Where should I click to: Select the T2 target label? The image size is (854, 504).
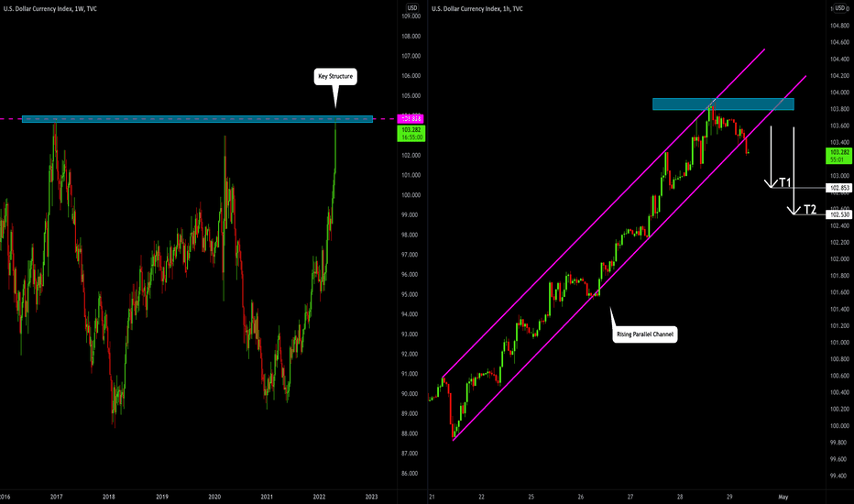coord(810,210)
